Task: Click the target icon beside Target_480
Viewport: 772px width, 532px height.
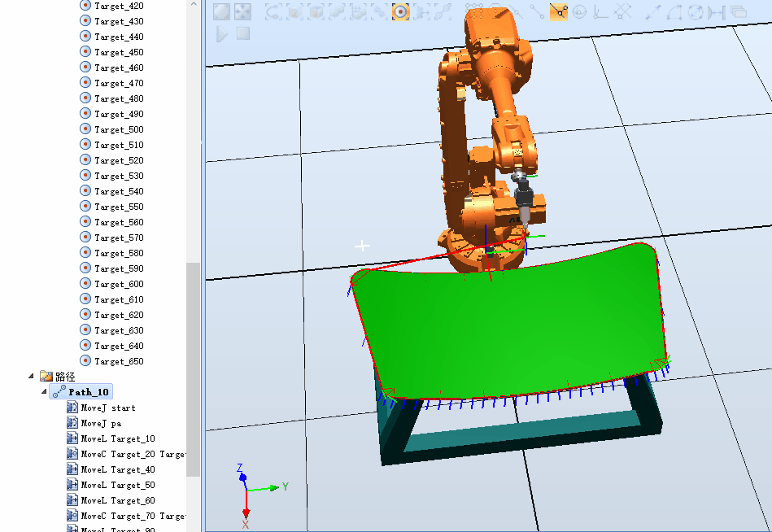Action: pyautogui.click(x=85, y=98)
